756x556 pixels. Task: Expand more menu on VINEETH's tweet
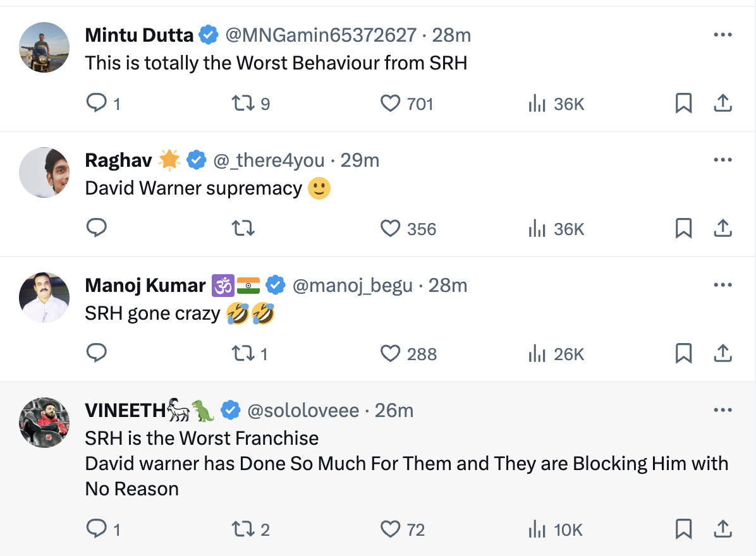[x=722, y=410]
